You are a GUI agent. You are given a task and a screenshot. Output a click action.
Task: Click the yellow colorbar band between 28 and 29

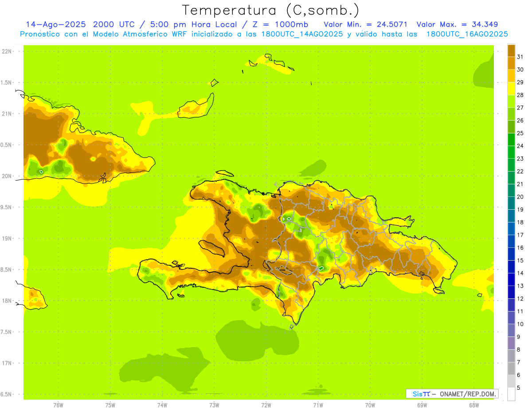(x=511, y=89)
